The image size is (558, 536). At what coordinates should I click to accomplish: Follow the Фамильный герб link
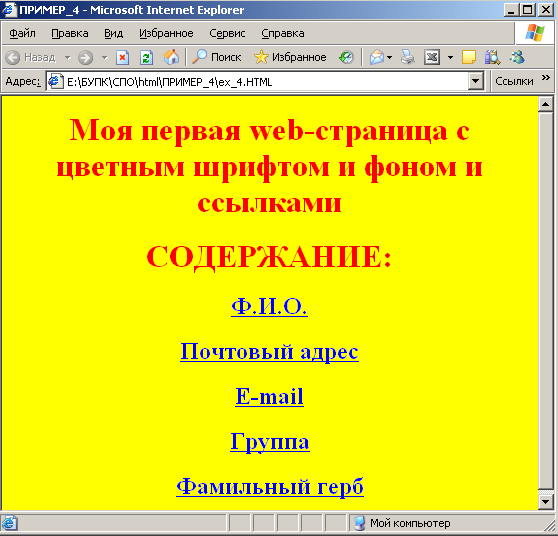pyautogui.click(x=270, y=487)
